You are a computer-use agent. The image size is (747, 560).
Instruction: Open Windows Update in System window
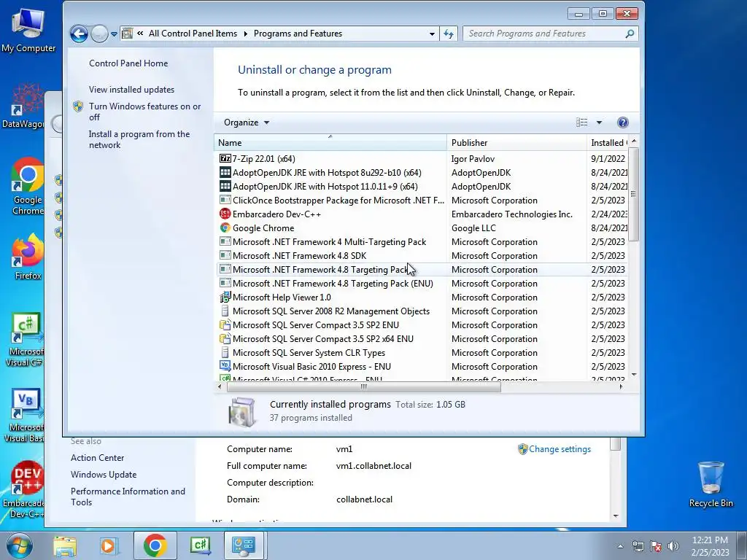104,474
